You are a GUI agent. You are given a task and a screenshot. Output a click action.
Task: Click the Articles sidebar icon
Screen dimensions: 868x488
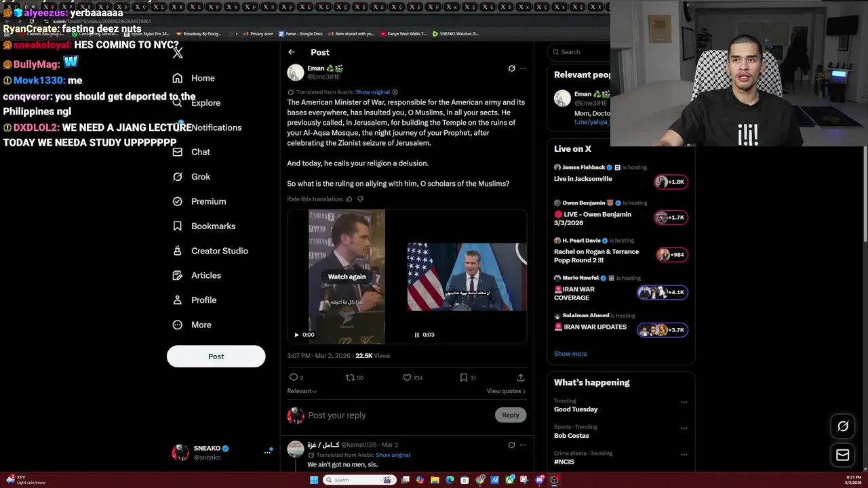[178, 275]
